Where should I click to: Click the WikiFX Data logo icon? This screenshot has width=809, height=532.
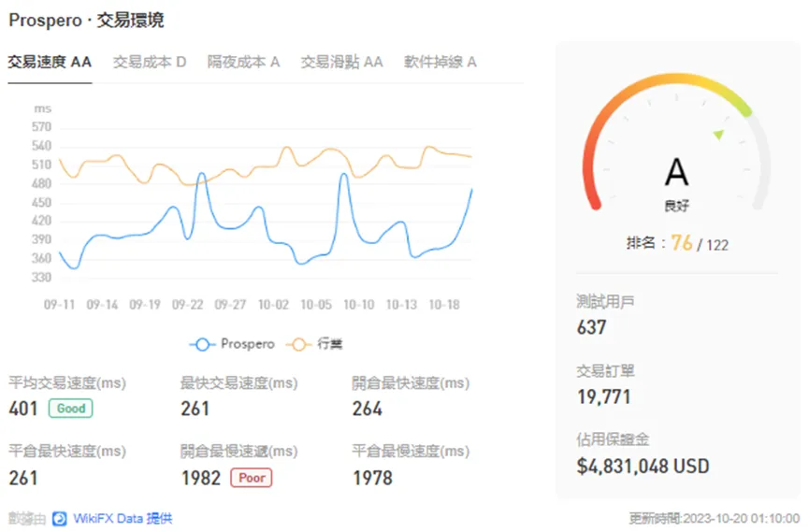(x=59, y=519)
